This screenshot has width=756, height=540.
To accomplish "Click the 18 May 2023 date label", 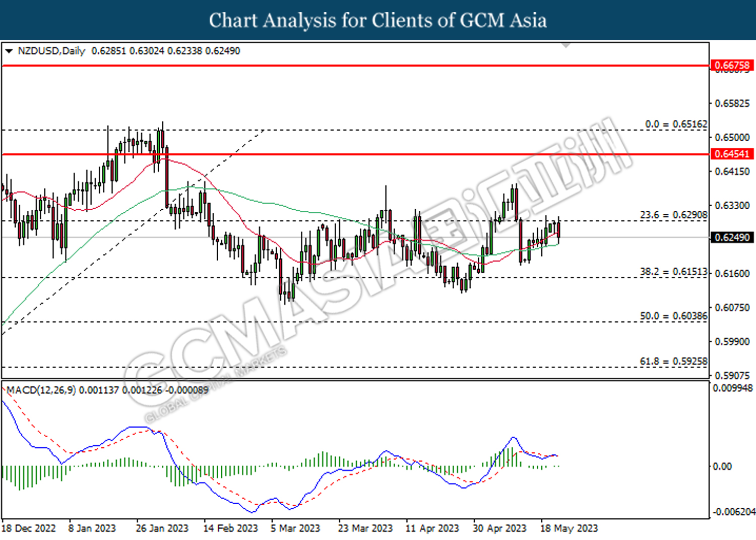I will (569, 528).
